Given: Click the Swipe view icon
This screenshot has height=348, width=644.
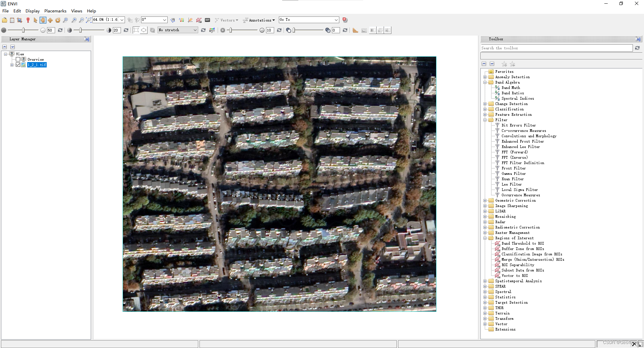Looking at the screenshot, I should click(388, 30).
